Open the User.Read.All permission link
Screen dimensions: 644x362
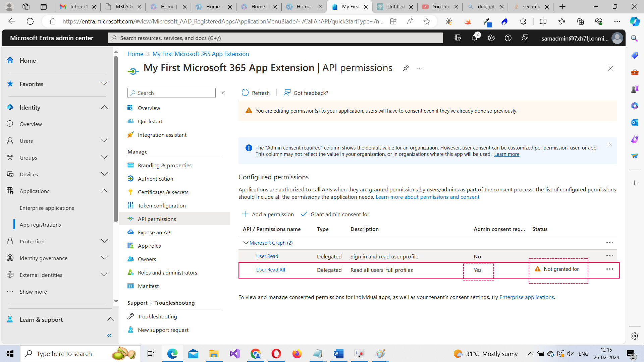(x=270, y=269)
